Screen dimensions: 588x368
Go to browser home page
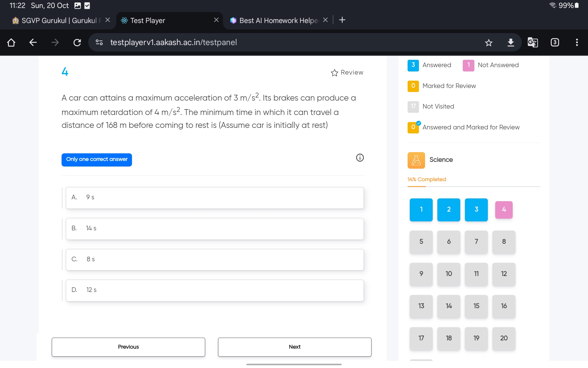(x=11, y=42)
